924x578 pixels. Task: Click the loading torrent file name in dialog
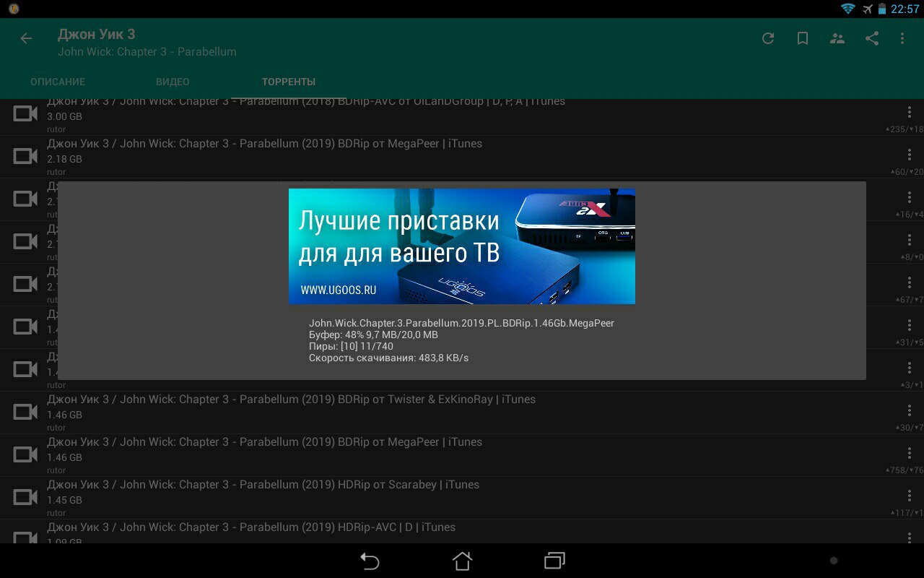click(461, 324)
